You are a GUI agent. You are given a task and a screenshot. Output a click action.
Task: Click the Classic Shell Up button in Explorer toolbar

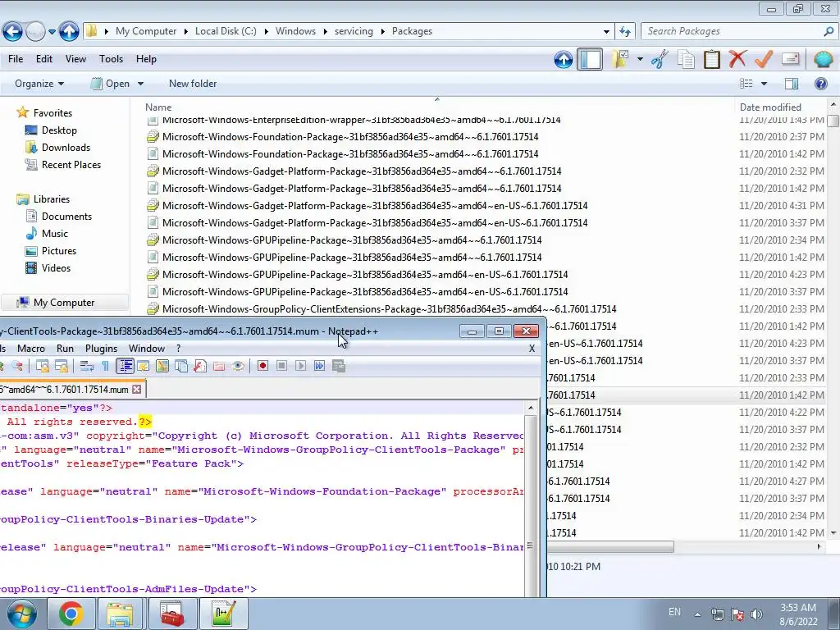pos(564,59)
